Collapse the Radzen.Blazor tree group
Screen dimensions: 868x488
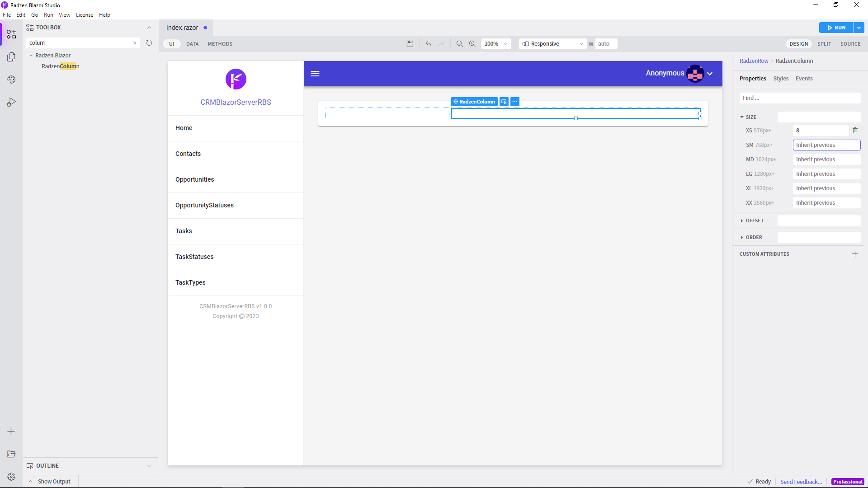pyautogui.click(x=31, y=56)
